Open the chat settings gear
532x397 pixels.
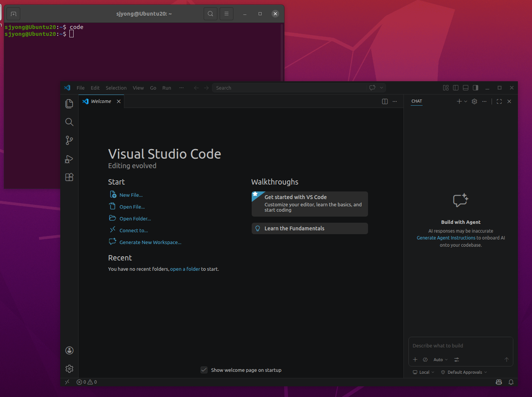[x=474, y=101]
